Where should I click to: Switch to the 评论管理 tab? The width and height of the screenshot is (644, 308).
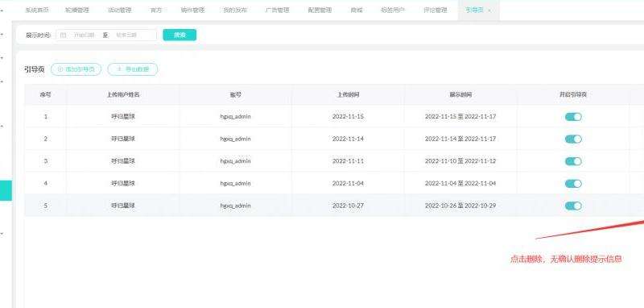click(436, 10)
